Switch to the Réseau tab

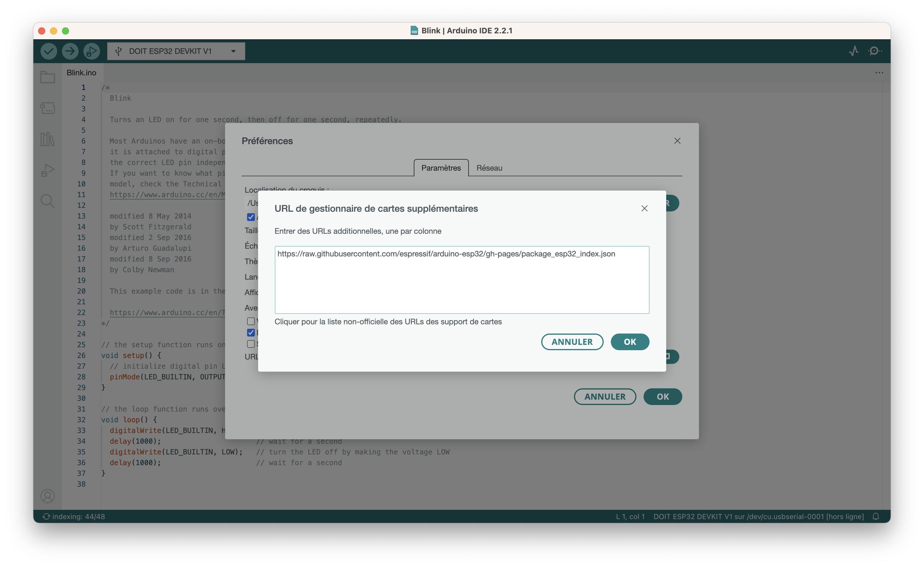click(489, 168)
